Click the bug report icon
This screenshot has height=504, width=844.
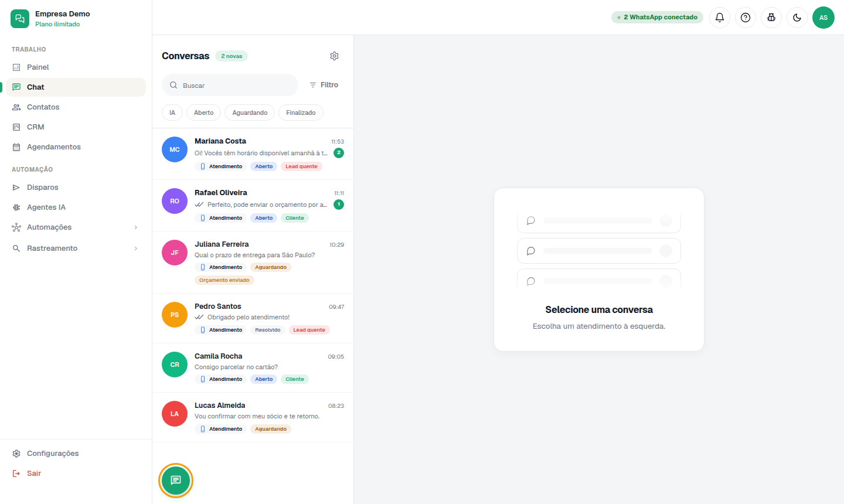[771, 18]
